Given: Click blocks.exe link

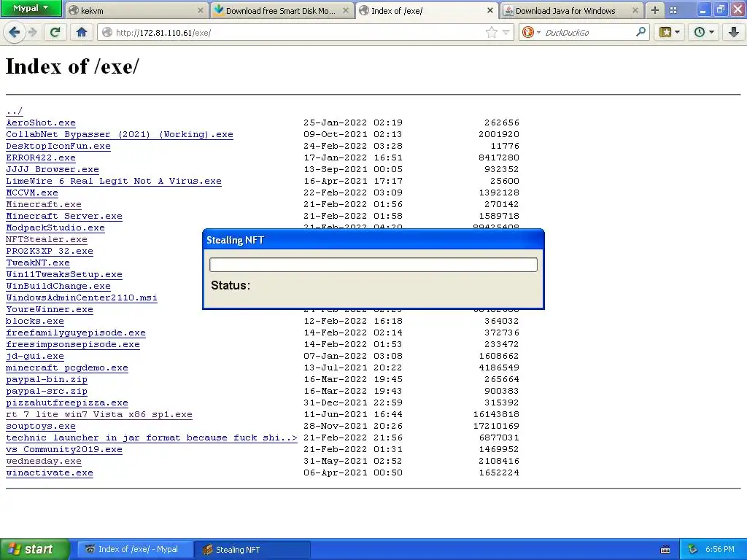Looking at the screenshot, I should click(35, 321).
